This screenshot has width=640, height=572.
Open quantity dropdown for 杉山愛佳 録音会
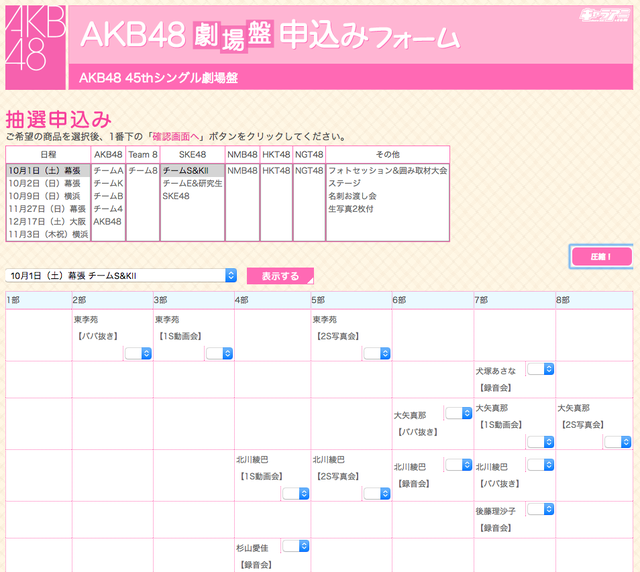tap(296, 546)
